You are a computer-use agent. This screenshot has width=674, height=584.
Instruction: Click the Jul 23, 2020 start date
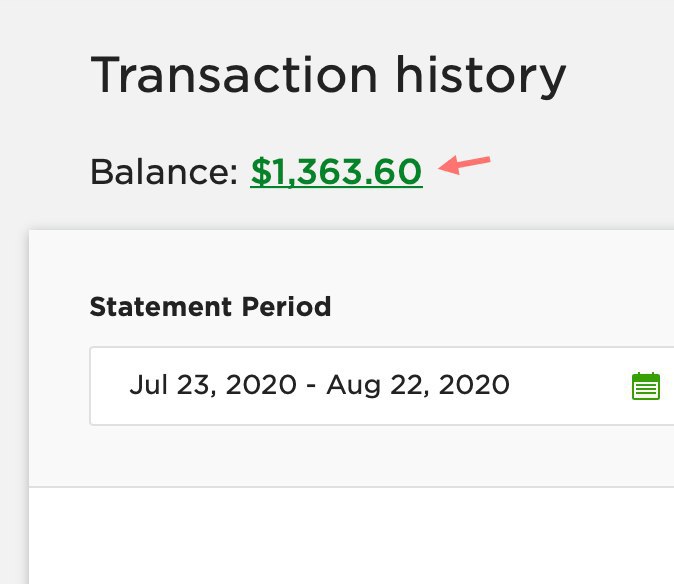(x=213, y=385)
